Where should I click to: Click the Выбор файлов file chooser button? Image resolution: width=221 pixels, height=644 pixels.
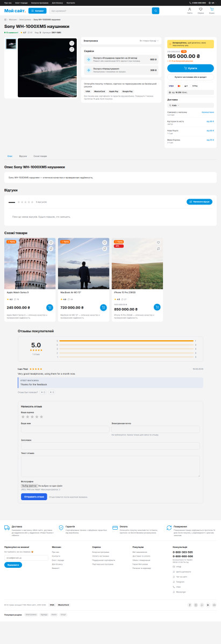click(29, 486)
